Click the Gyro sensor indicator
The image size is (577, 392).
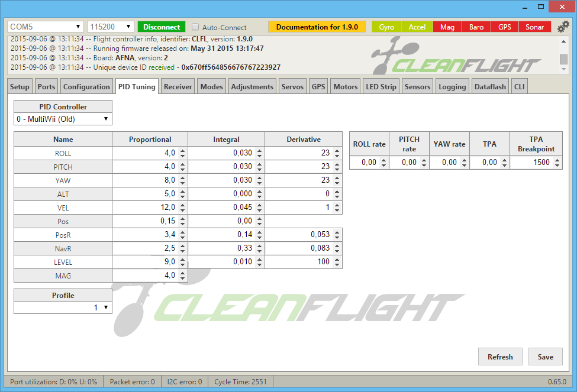click(386, 27)
